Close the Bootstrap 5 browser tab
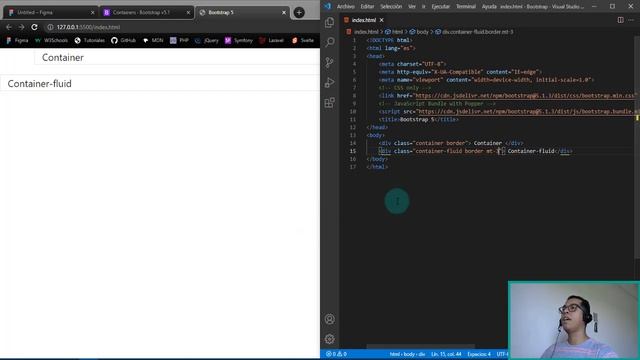The width and height of the screenshot is (640, 360). click(x=284, y=13)
